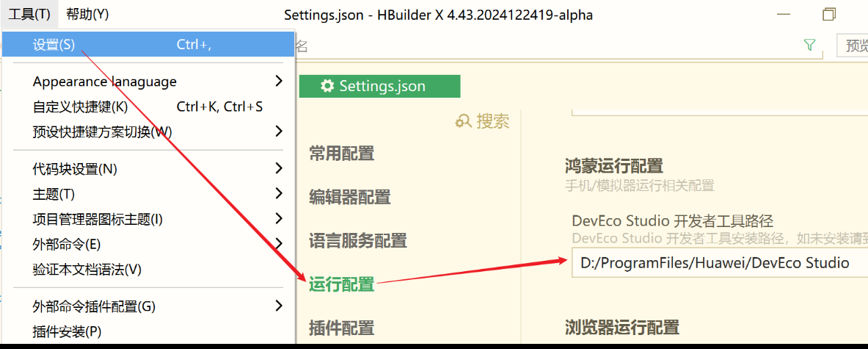Open 语言服务配置 settings section

tap(358, 240)
